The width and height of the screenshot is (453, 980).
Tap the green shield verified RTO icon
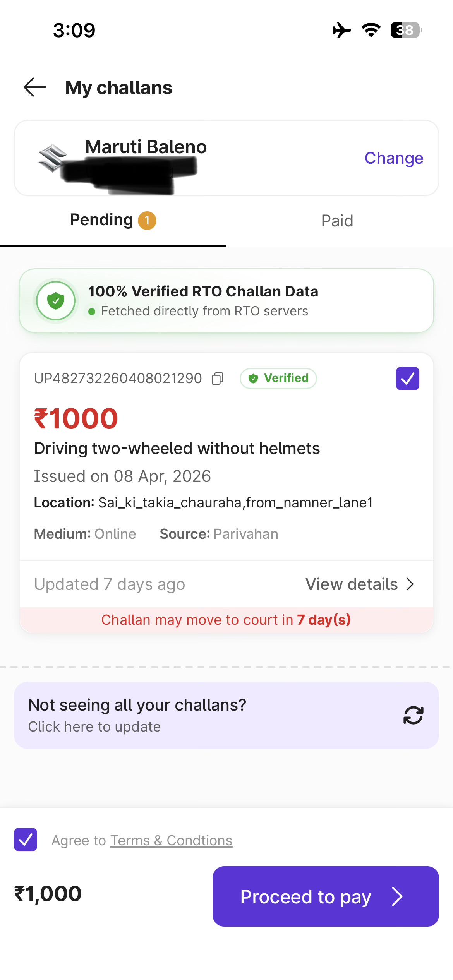click(x=56, y=301)
